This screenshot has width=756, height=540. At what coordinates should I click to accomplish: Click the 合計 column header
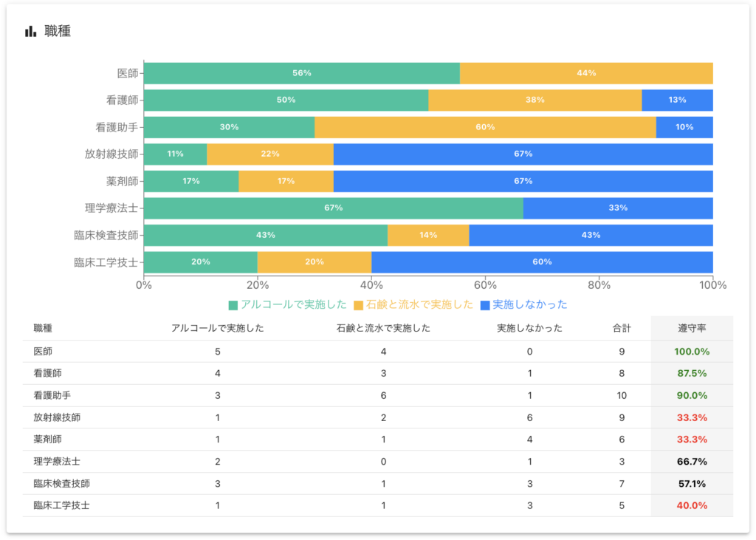coord(622,328)
